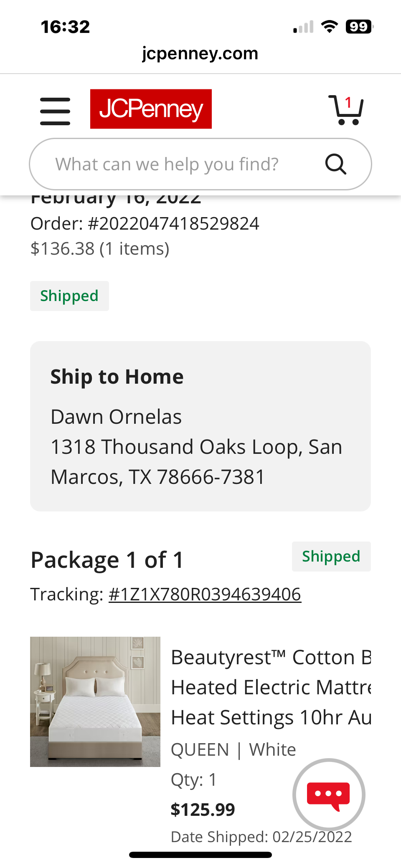401x868 pixels.
Task: Tap the JCPenney logo
Action: coord(151,109)
